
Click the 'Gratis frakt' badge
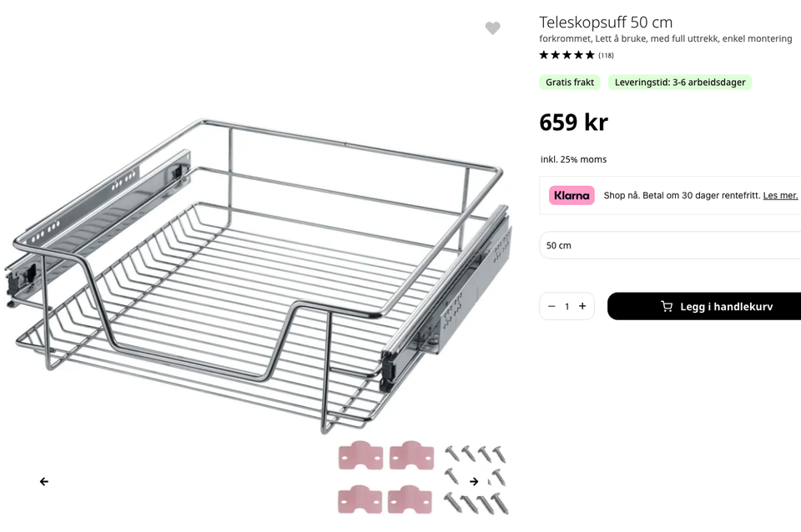[570, 83]
